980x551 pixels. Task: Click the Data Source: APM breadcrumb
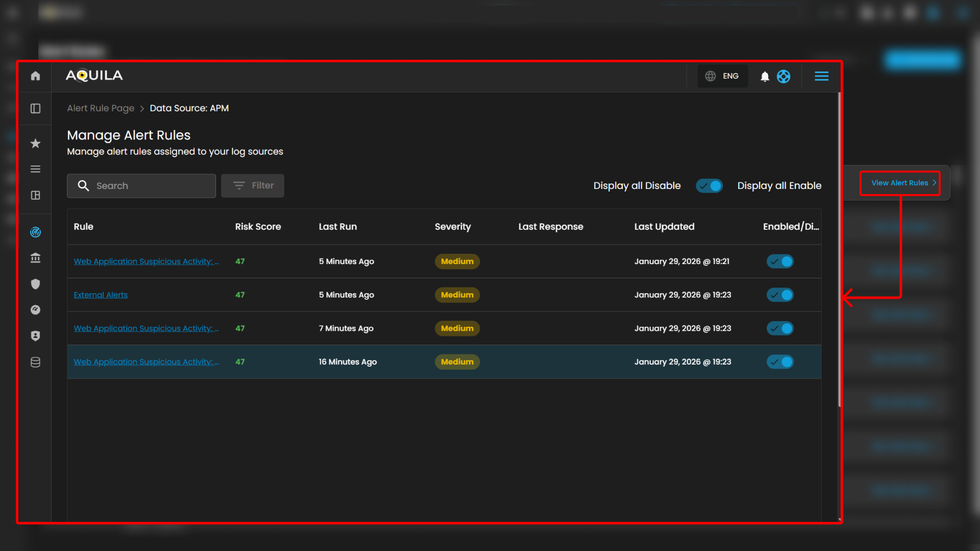pyautogui.click(x=189, y=108)
